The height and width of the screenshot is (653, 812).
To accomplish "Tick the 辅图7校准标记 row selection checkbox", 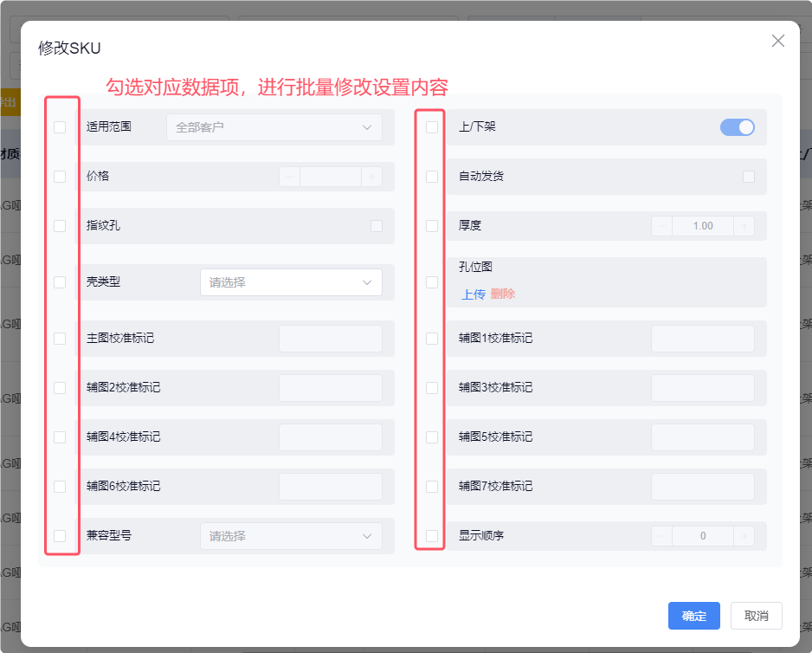I will [432, 487].
